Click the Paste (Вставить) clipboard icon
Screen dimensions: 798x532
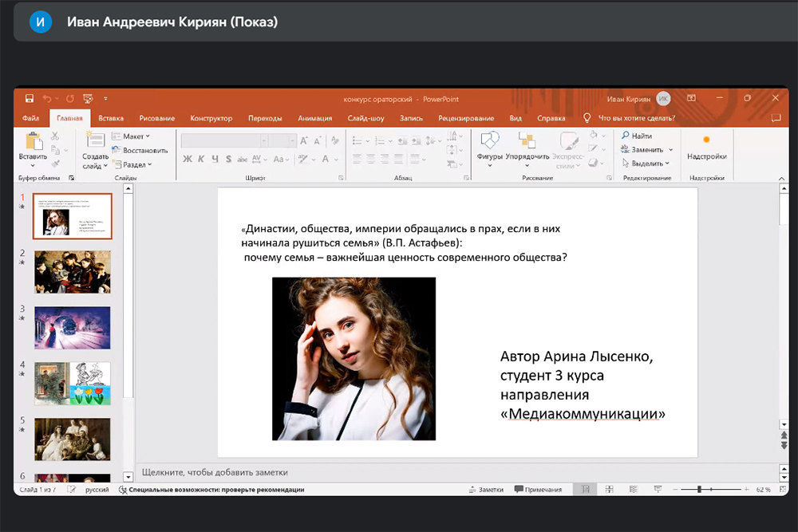click(34, 142)
